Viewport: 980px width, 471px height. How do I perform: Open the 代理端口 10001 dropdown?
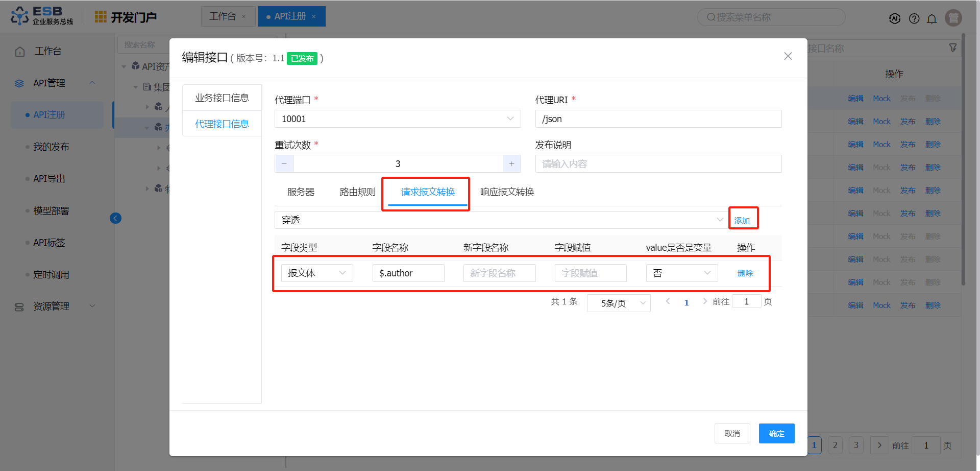(397, 119)
